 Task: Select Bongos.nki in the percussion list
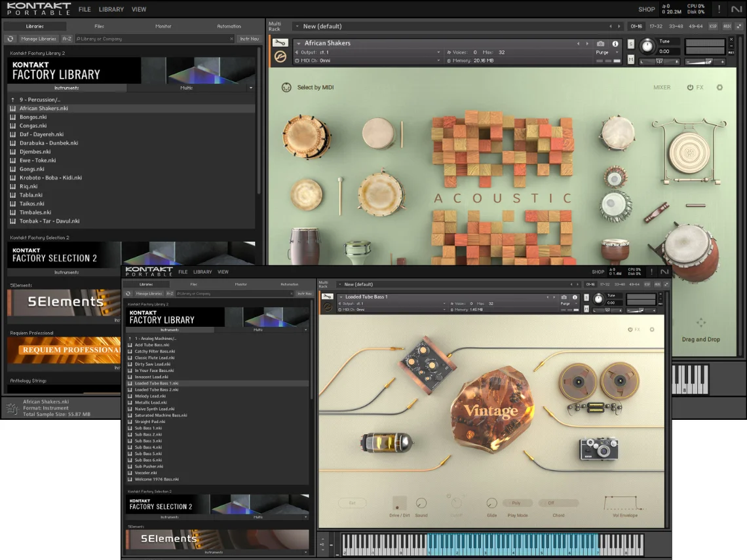pyautogui.click(x=33, y=117)
